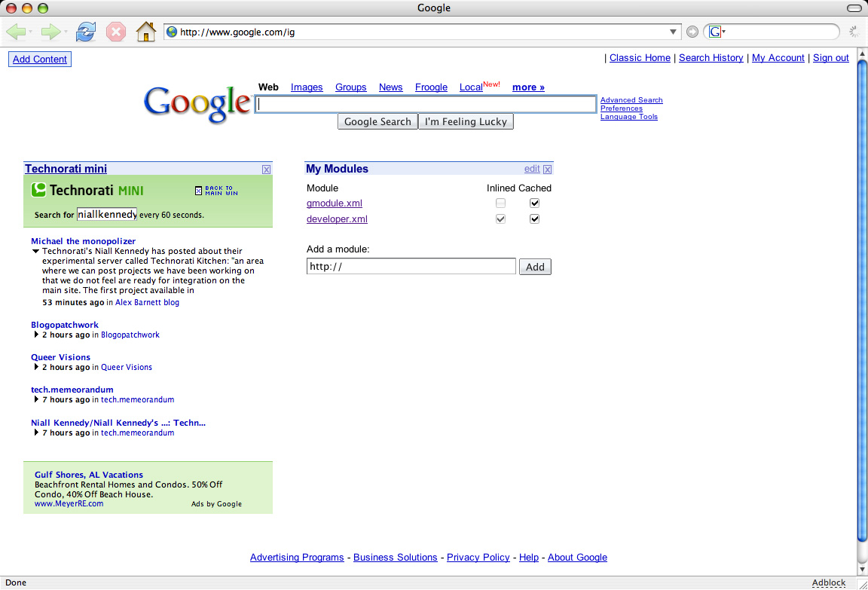Click the Go button beside address bar
The image size is (868, 590).
[x=692, y=32]
